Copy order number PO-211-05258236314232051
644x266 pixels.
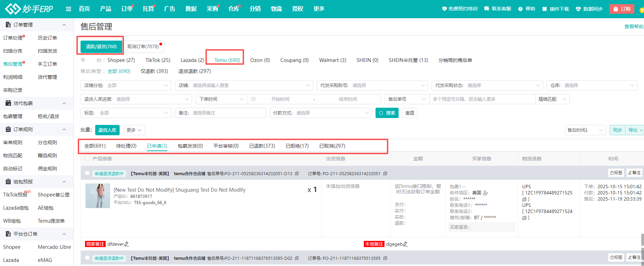tap(385, 173)
